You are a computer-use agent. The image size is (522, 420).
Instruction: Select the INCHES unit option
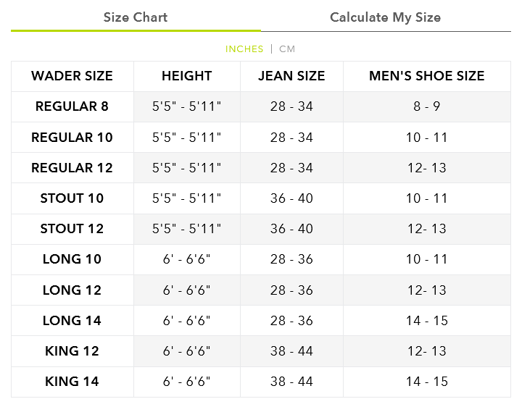(x=244, y=49)
